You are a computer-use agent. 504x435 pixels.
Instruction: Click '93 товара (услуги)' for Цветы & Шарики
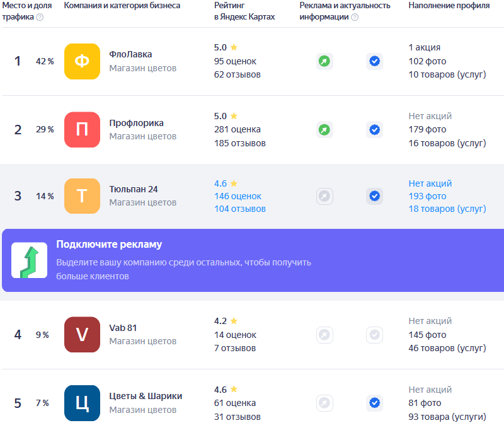pyautogui.click(x=447, y=417)
